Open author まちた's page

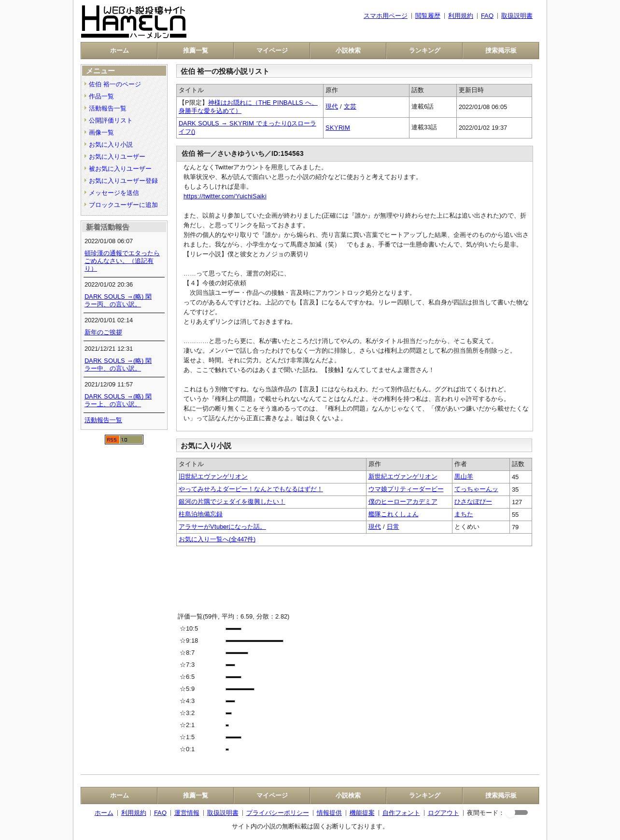click(x=464, y=514)
